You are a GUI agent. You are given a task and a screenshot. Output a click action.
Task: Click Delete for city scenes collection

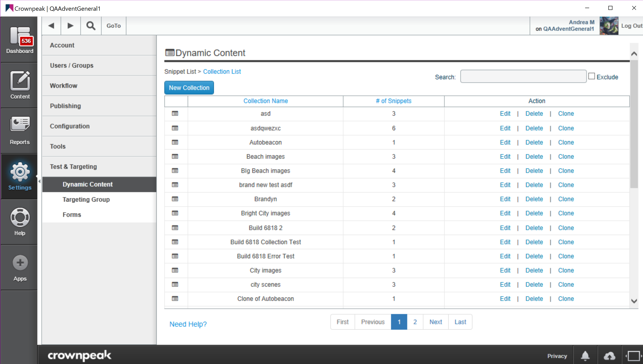534,285
